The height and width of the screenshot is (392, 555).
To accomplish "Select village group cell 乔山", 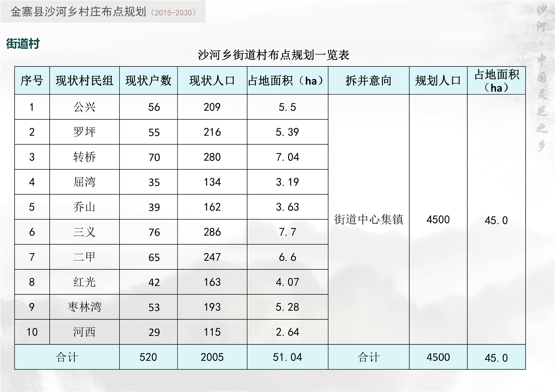I will pos(84,207).
